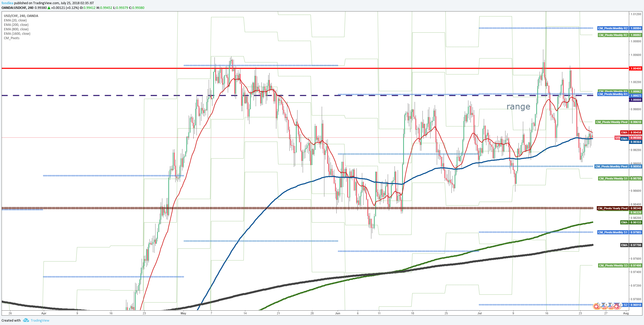The height and width of the screenshot is (325, 644).
Task: Open the fondiea author profile link
Action: [7, 3]
